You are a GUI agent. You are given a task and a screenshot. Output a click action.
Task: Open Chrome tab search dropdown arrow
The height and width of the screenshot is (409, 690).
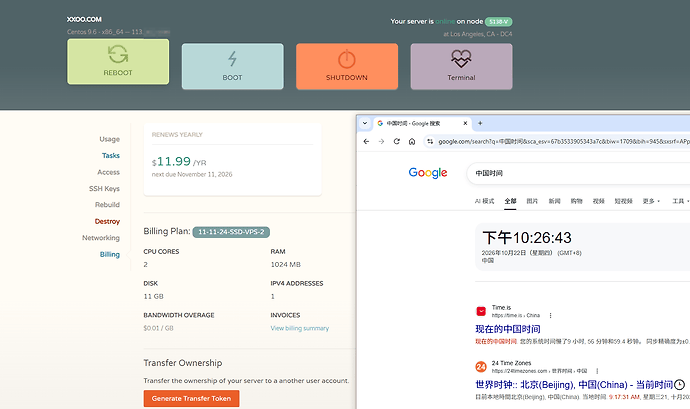[x=364, y=123]
